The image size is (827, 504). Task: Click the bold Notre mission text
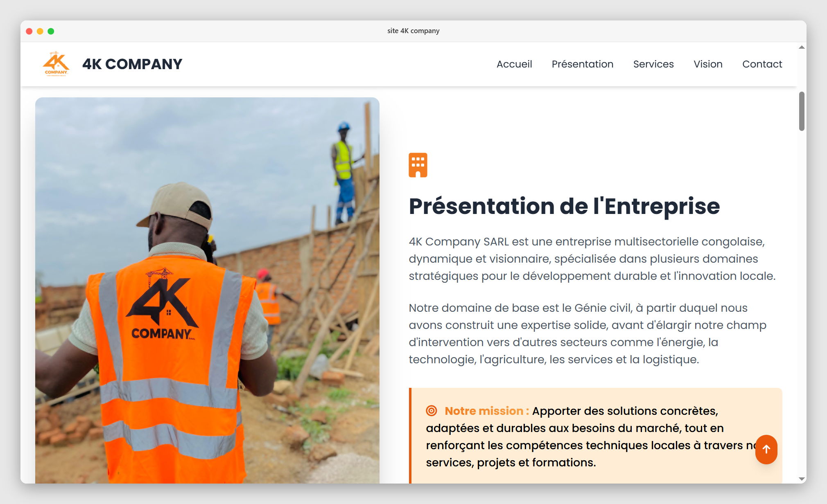point(485,411)
